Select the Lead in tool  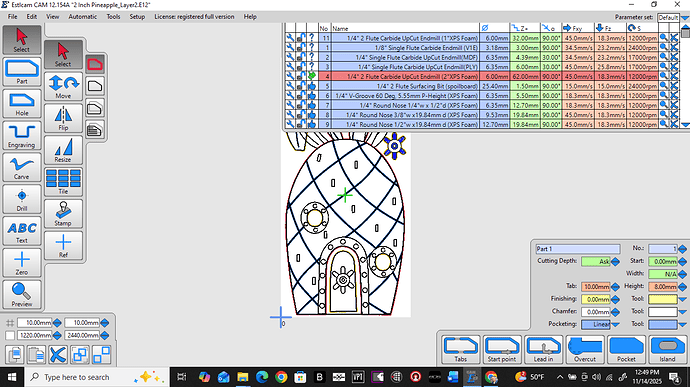pos(543,350)
